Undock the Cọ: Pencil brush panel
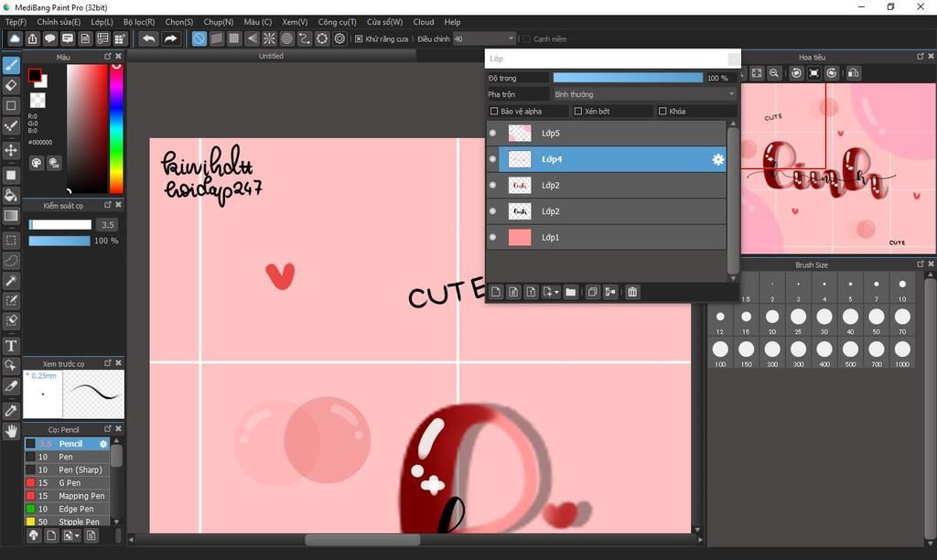This screenshot has width=937, height=560. [x=108, y=429]
